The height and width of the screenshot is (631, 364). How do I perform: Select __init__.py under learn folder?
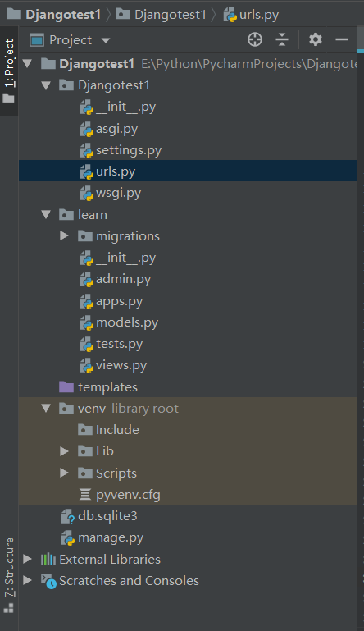(125, 258)
